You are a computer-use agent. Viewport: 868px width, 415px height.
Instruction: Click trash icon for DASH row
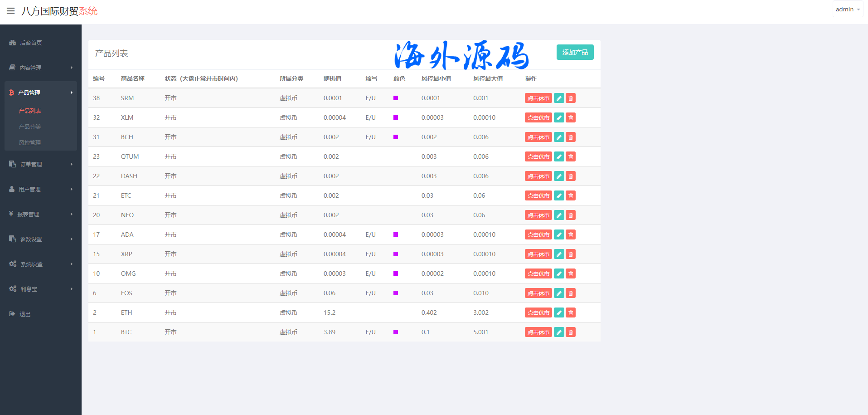pos(571,176)
